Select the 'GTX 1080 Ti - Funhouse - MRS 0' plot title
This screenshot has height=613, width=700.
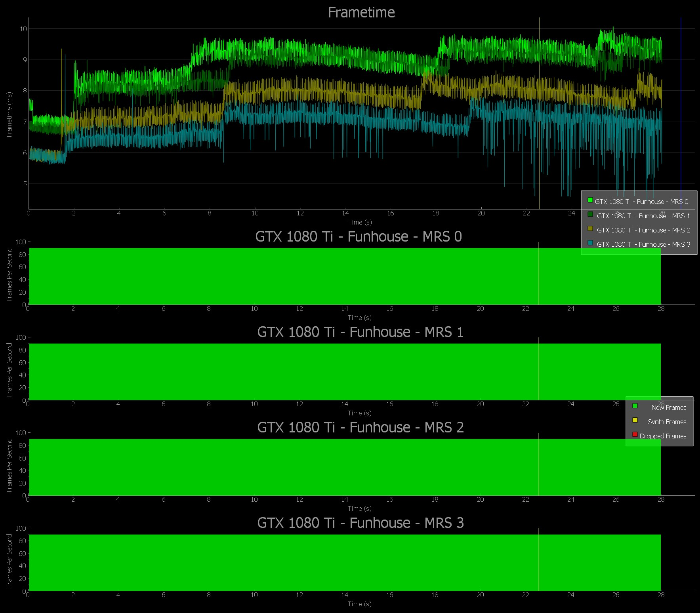click(x=359, y=237)
